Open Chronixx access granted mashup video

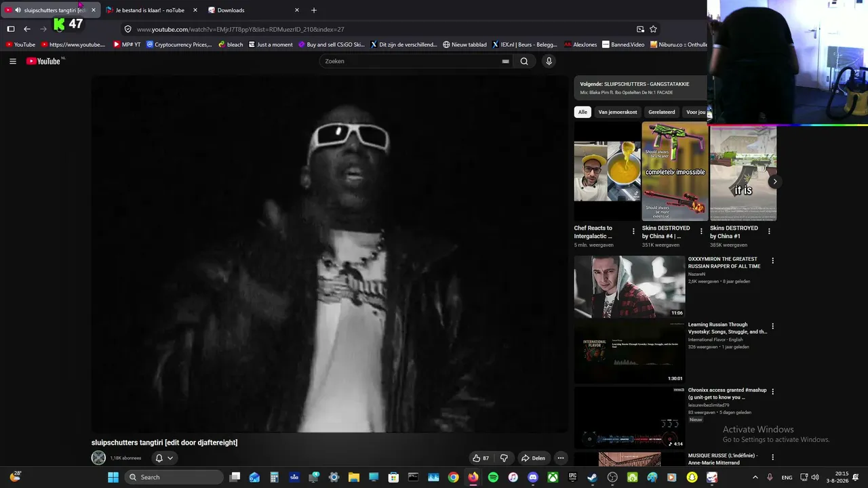(629, 418)
